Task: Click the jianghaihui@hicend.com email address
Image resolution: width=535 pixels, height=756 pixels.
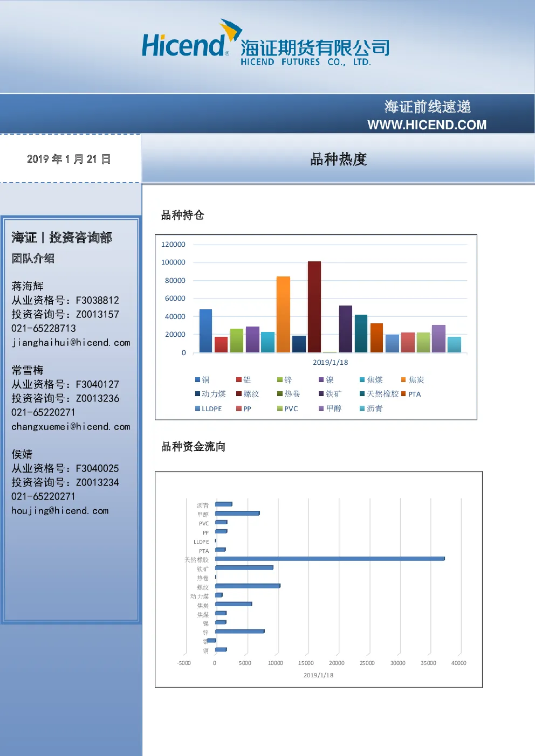Action: [x=71, y=343]
